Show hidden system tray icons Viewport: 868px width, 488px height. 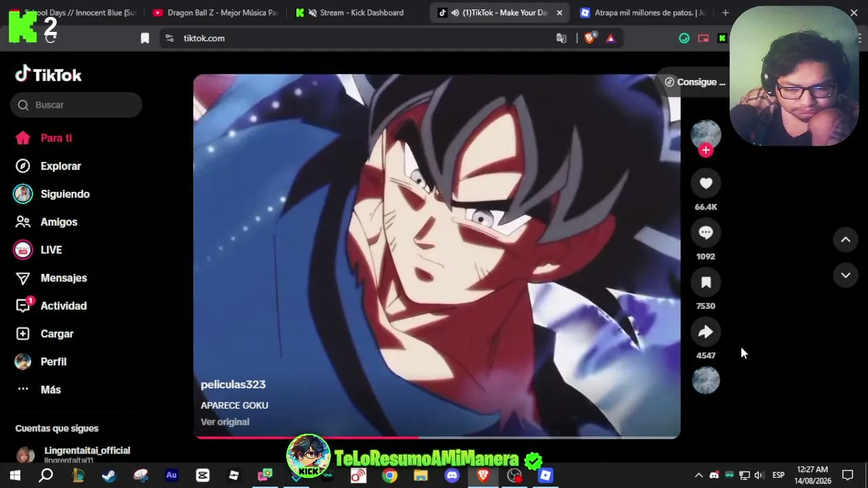698,475
